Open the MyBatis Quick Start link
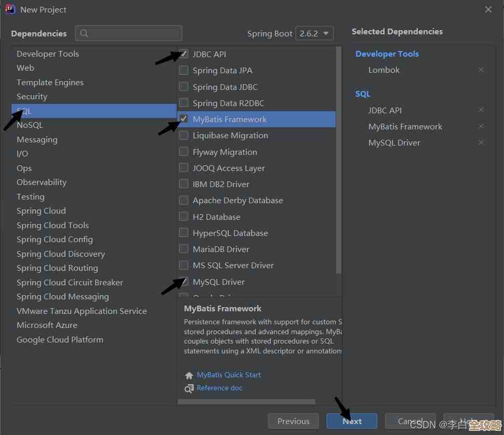Image resolution: width=504 pixels, height=435 pixels. [x=229, y=375]
